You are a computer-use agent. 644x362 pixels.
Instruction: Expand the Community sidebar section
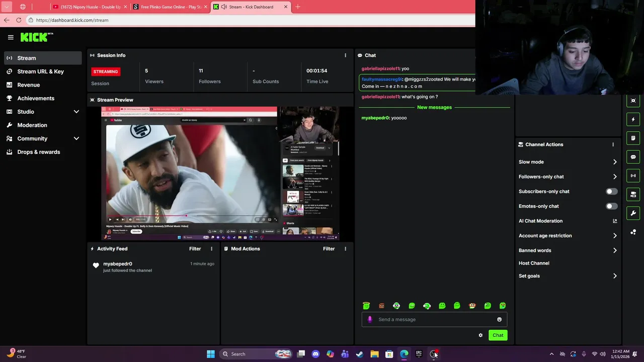76,138
